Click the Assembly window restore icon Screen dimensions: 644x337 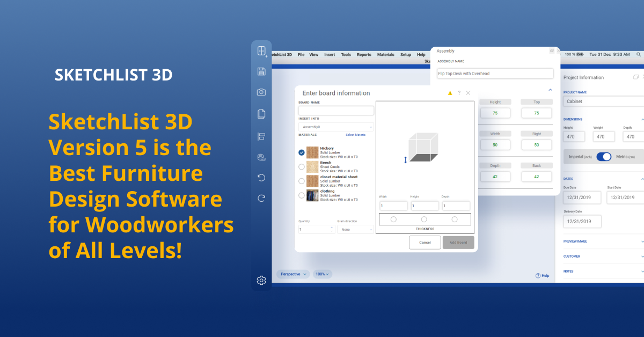[x=552, y=51]
